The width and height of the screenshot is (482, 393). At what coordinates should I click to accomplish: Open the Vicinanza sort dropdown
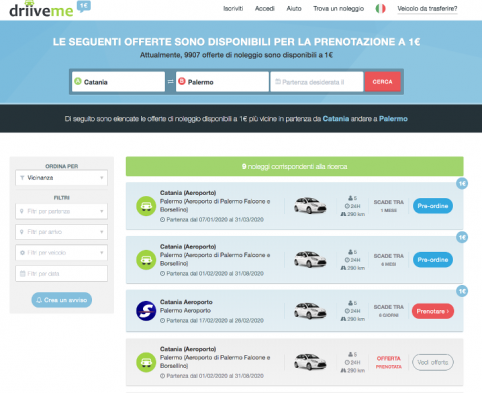tap(61, 178)
